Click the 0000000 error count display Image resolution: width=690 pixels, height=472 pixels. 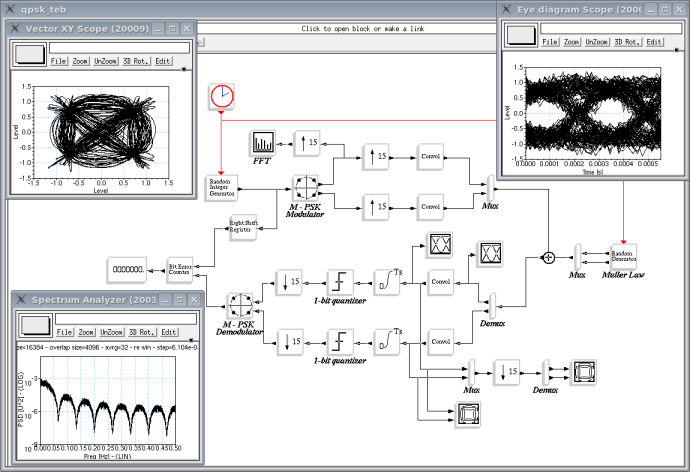point(127,270)
